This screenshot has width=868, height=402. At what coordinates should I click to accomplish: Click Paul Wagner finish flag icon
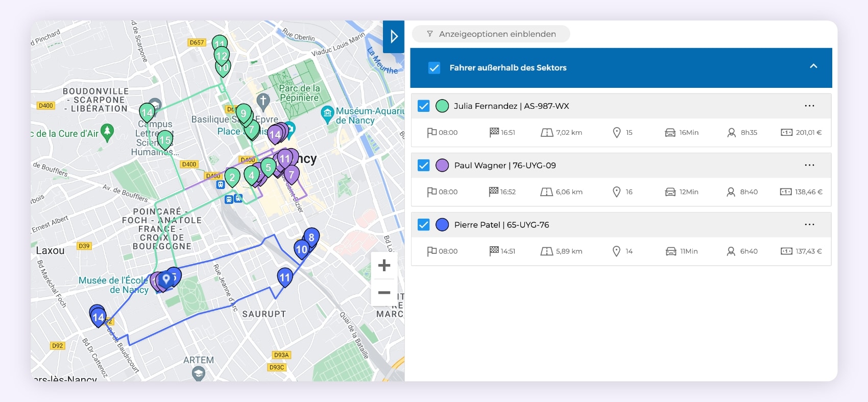click(x=494, y=192)
